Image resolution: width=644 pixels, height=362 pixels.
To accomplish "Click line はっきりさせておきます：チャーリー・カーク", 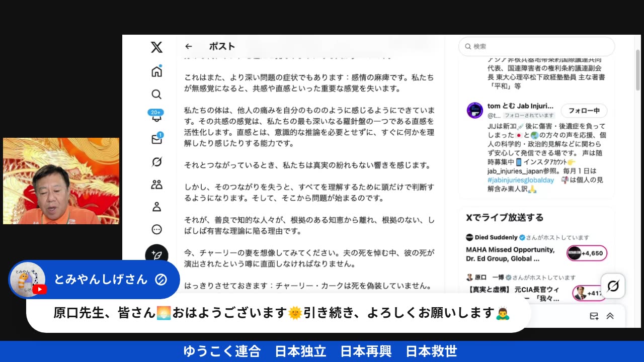I will pos(307,286).
